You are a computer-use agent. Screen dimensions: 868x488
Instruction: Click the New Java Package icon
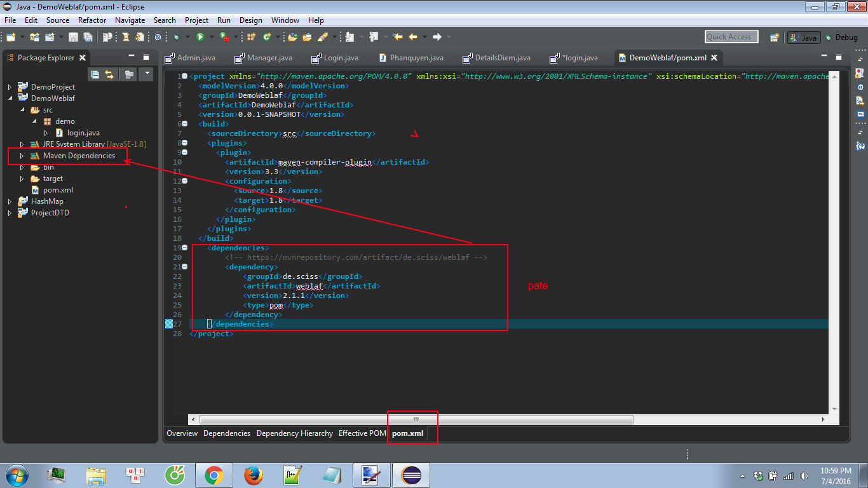coord(252,37)
